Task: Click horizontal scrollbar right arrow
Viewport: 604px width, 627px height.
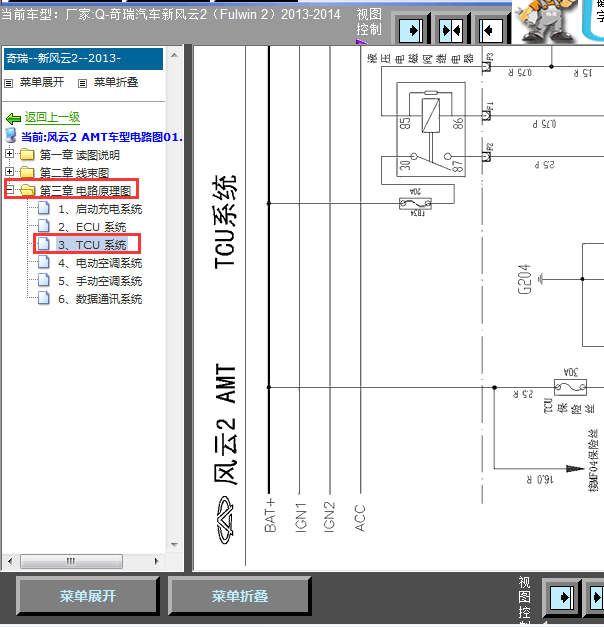Action: 156,561
